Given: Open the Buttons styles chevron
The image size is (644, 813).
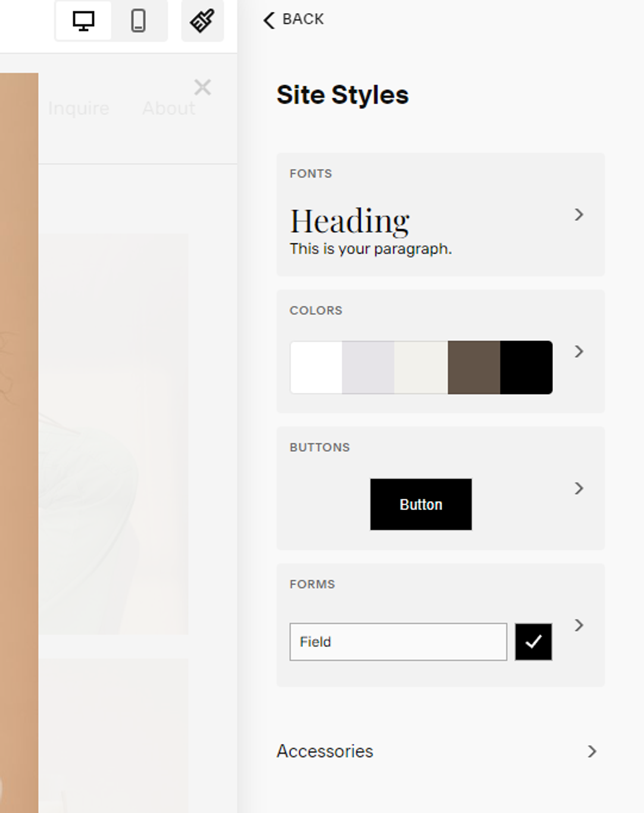Looking at the screenshot, I should (x=579, y=489).
